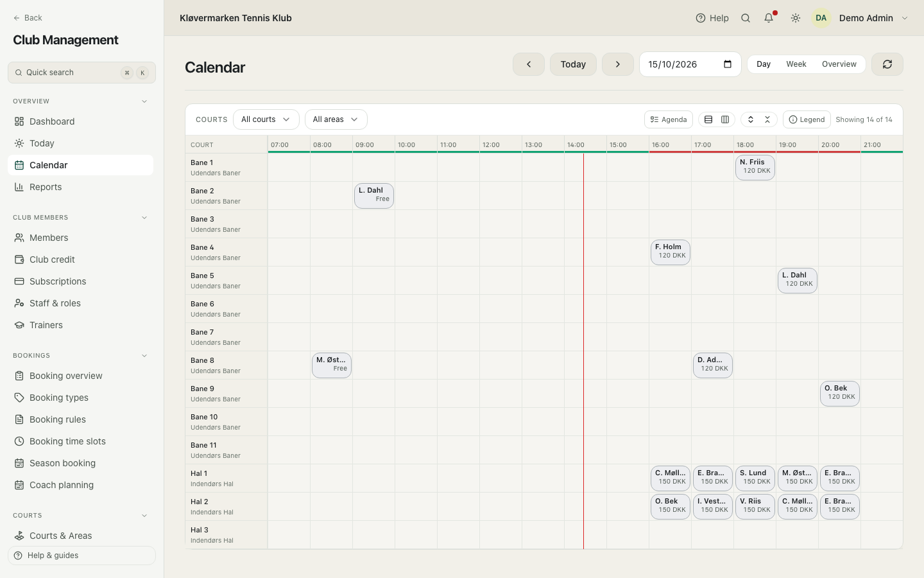Open Booking overview page

click(x=80, y=376)
